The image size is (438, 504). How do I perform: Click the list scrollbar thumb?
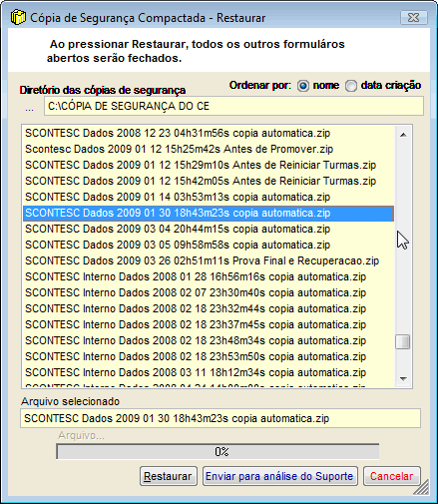tap(403, 341)
